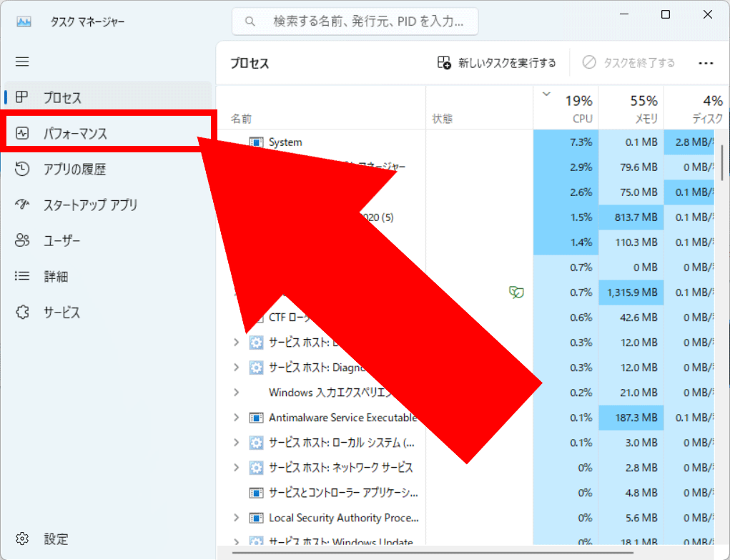The height and width of the screenshot is (560, 730).
Task: Click the search box at the top
Action: point(355,21)
